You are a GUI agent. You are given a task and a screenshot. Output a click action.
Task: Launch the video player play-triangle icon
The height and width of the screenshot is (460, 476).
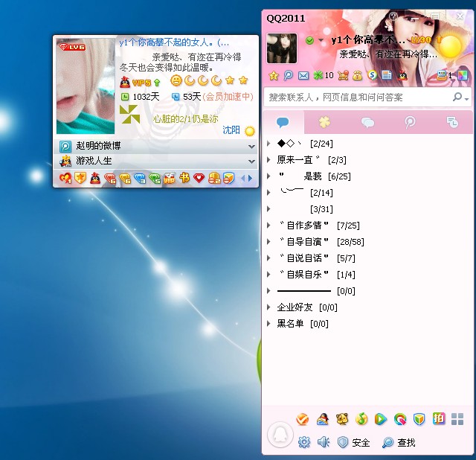[x=381, y=419]
